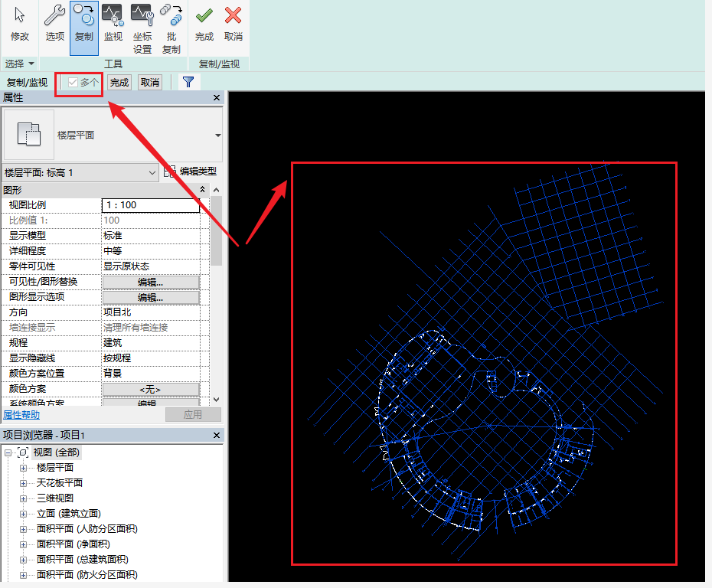Open the 属性帮助 link
The height and width of the screenshot is (588, 712).
(21, 415)
